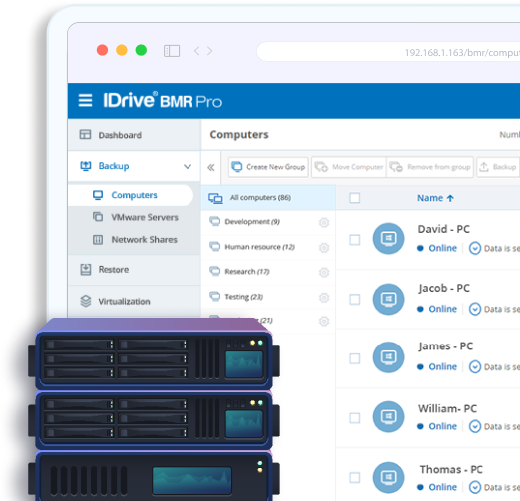
Task: Go forward with the browser forward arrow
Action: [209, 51]
